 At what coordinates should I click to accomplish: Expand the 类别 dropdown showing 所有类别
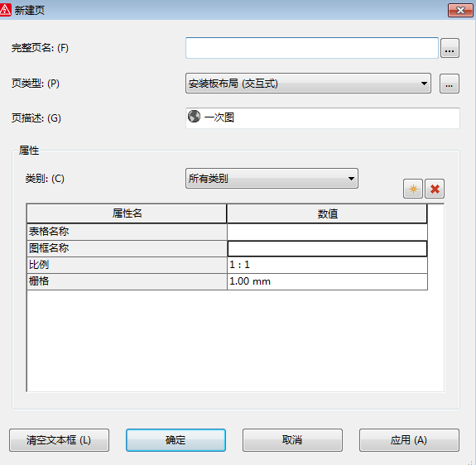272,179
